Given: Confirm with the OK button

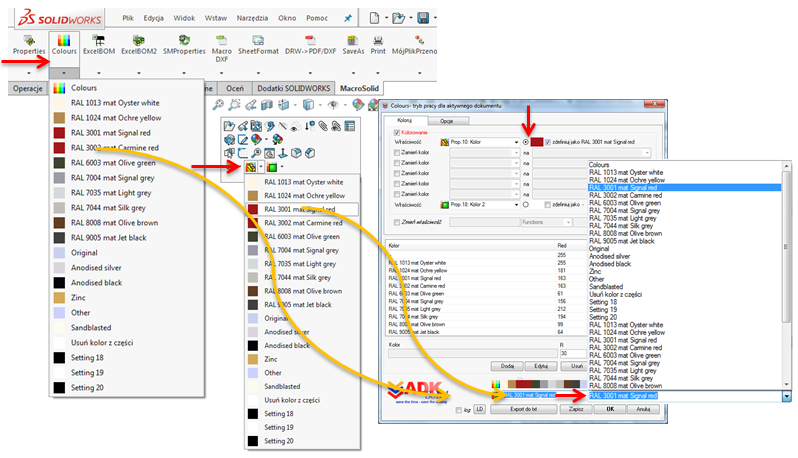Looking at the screenshot, I should click(x=610, y=409).
